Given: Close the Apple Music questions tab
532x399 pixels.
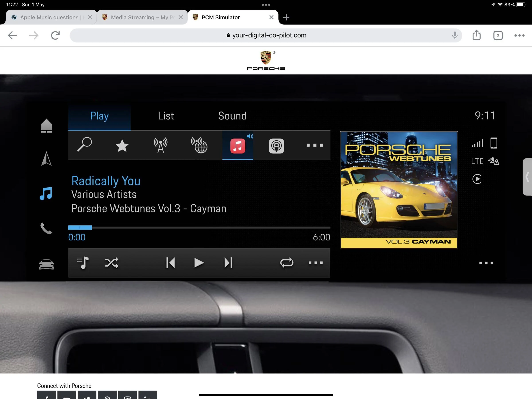Looking at the screenshot, I should [x=90, y=17].
